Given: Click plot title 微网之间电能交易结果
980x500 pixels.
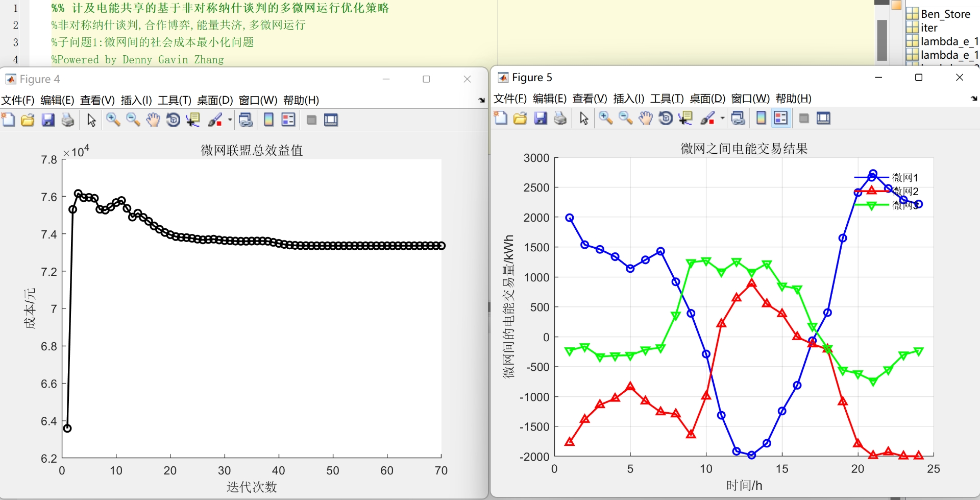Looking at the screenshot, I should point(744,149).
